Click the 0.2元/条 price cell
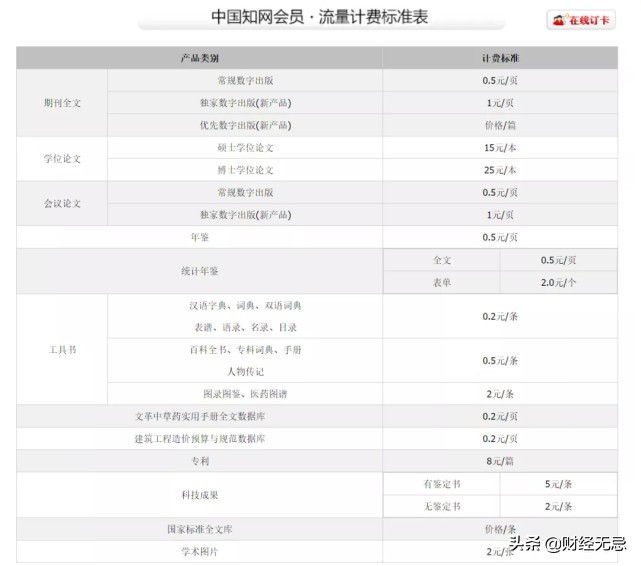The height and width of the screenshot is (566, 641). coord(500,316)
